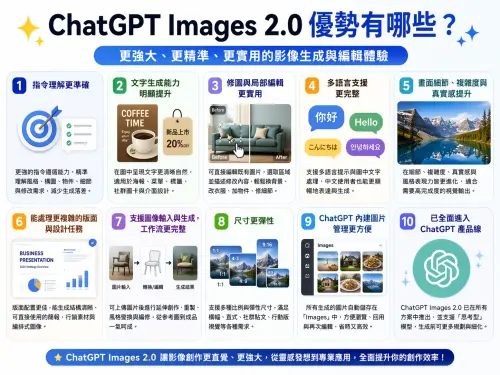Viewport: 500px width, 375px height.
Task: Select the 20% off price tag
Action: click(x=178, y=133)
